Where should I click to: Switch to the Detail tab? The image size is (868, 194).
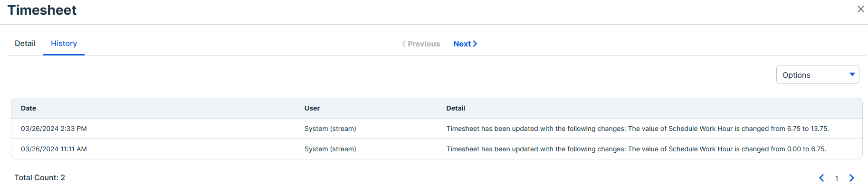click(x=25, y=43)
